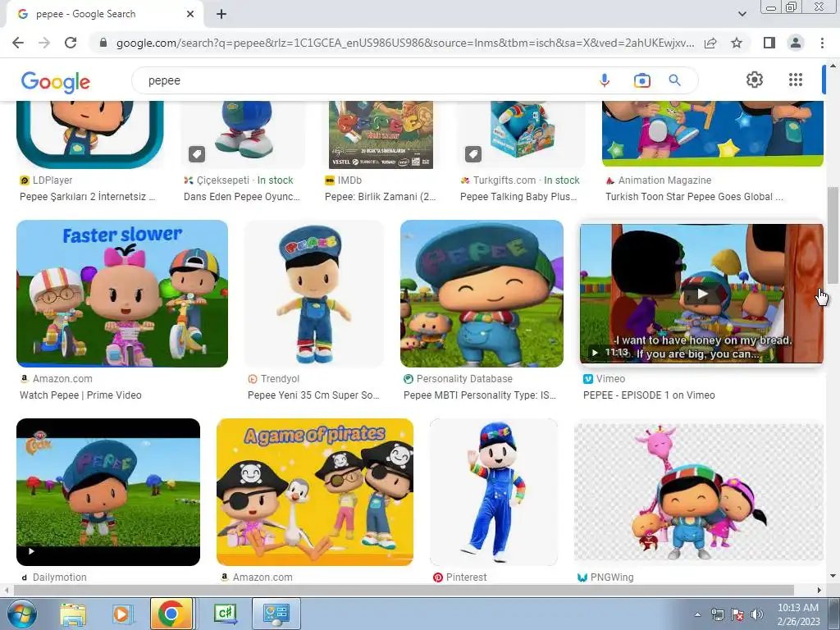
Task: Expand the tab search dropdown arrow
Action: [x=742, y=14]
